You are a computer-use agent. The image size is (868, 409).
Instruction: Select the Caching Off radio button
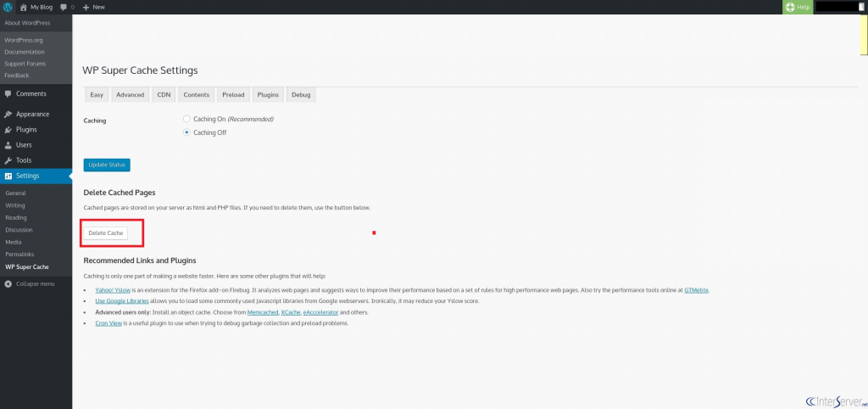(187, 132)
